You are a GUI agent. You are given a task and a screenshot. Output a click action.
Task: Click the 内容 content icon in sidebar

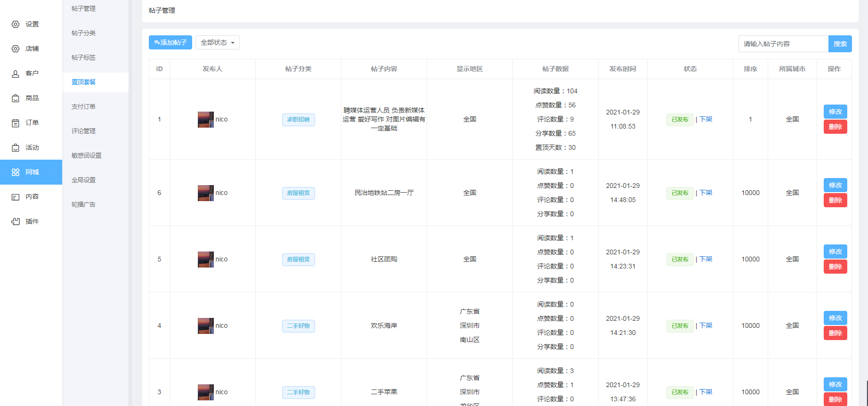coord(16,197)
